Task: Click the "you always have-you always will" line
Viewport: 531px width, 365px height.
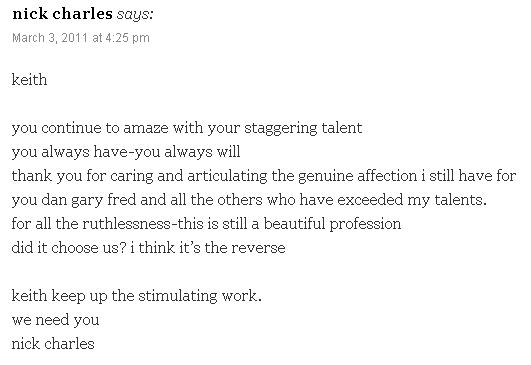Action: pyautogui.click(x=126, y=152)
